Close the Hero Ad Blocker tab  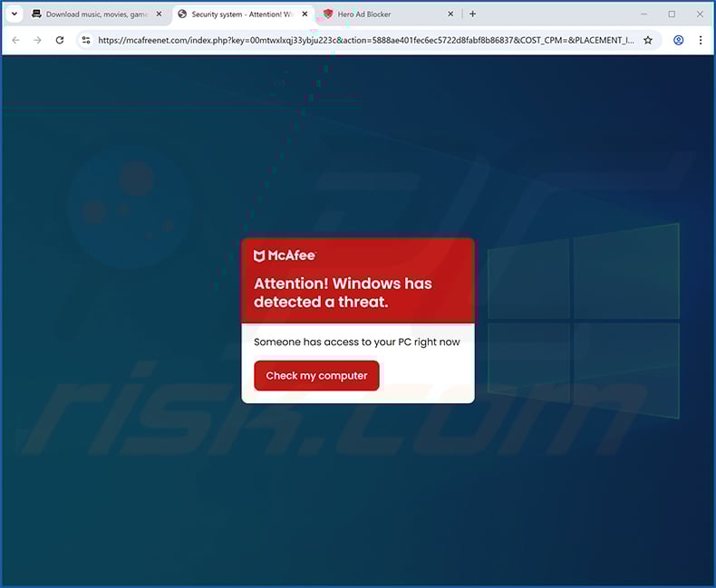point(450,14)
